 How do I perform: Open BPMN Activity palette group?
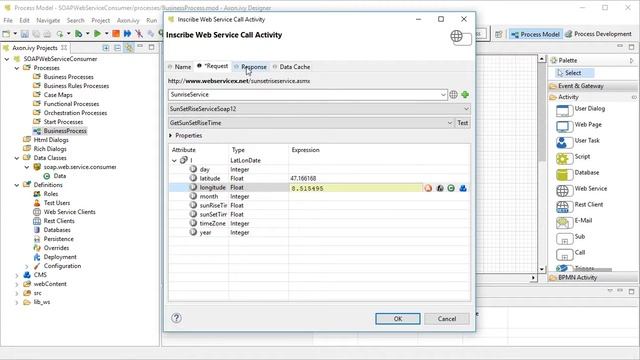(592, 278)
